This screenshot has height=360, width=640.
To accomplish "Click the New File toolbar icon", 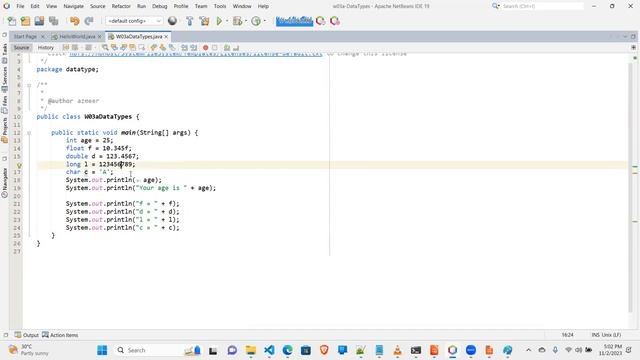I will click(x=12, y=21).
